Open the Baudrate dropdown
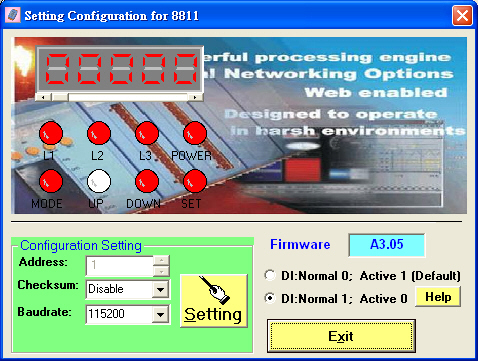This screenshot has width=478, height=361. point(160,314)
